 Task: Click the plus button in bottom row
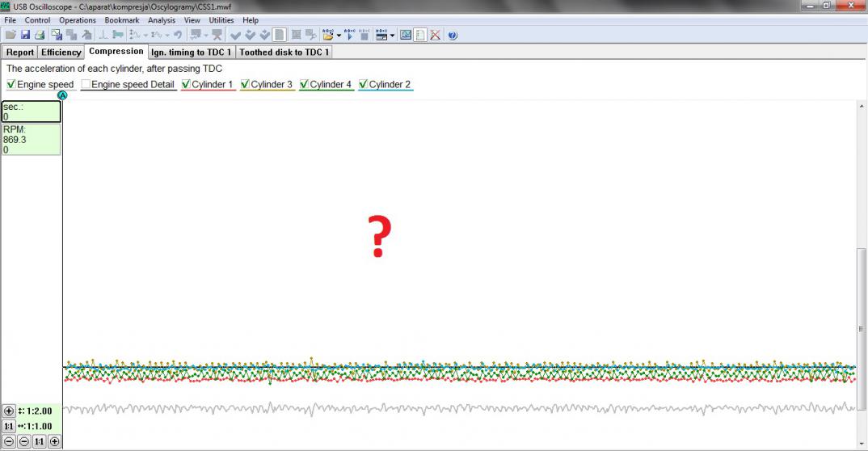(54, 441)
